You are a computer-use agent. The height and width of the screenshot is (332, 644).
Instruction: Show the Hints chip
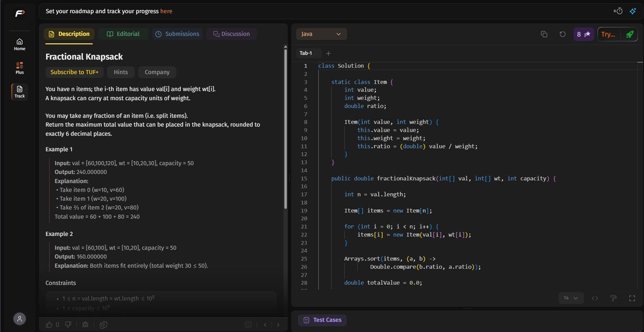121,72
